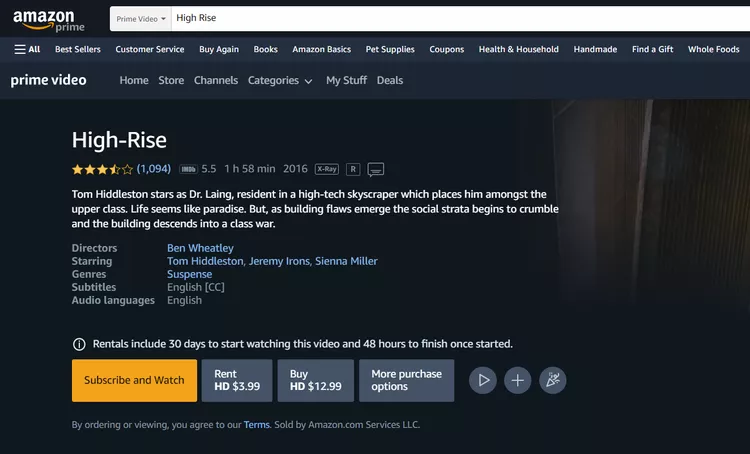Click the English [CC] subtitles value
This screenshot has width=750, height=454.
coord(196,287)
